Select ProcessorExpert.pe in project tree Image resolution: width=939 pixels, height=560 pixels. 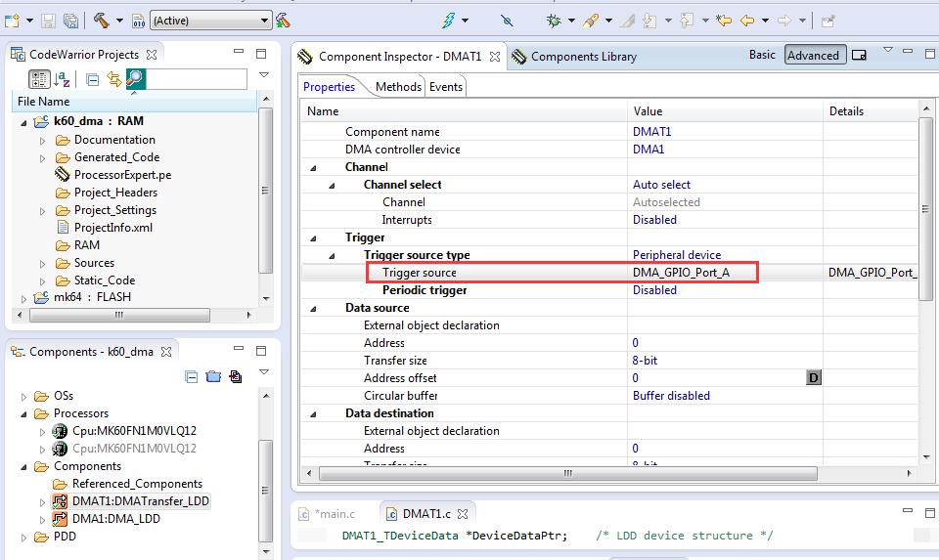[x=122, y=175]
